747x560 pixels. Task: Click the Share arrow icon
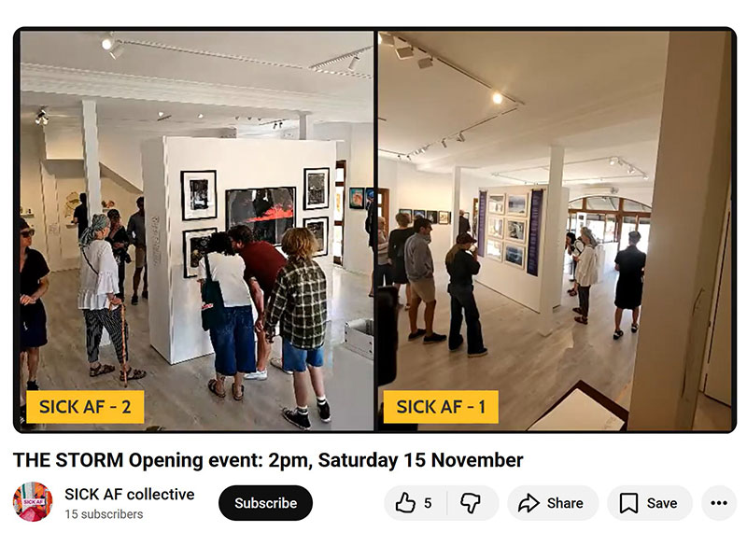click(x=529, y=503)
